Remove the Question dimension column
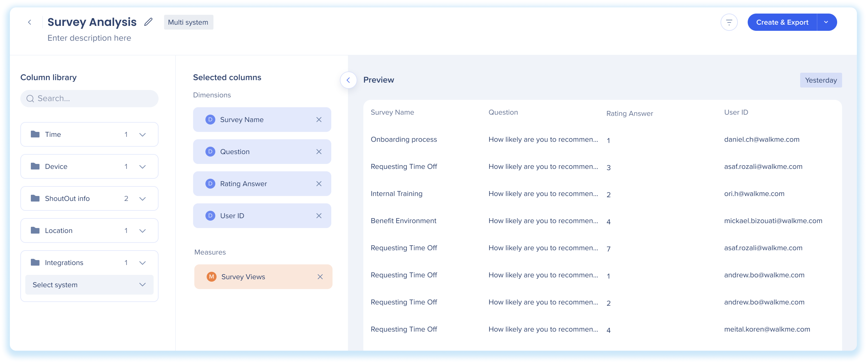The image size is (868, 363). pos(319,151)
